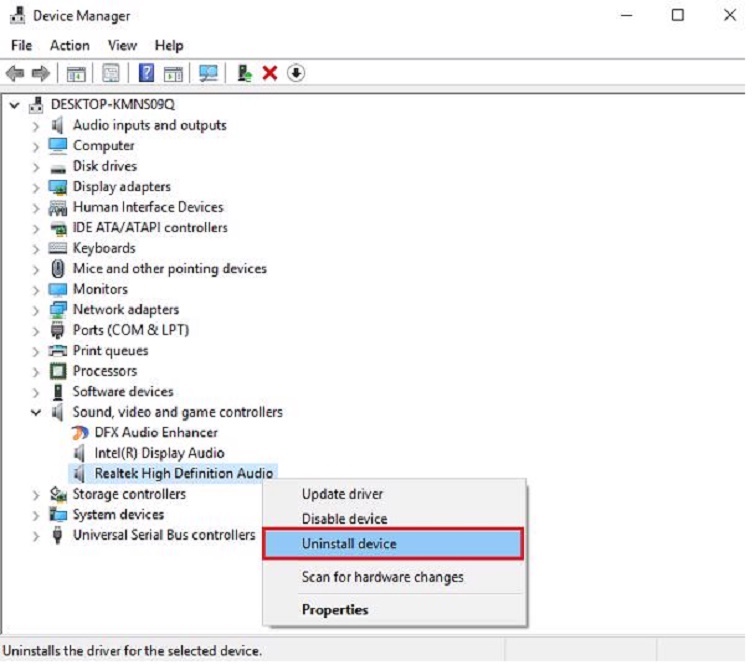Click the Device Manager title bar icon

pyautogui.click(x=17, y=15)
